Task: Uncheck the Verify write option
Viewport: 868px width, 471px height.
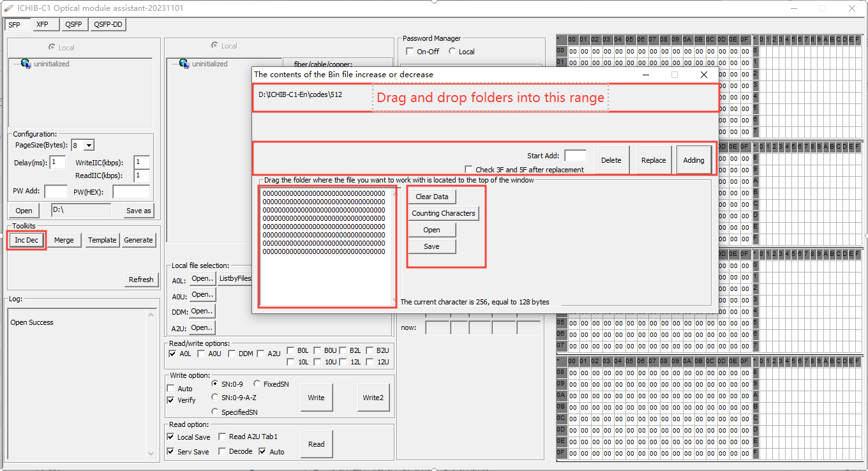Action: tap(171, 400)
